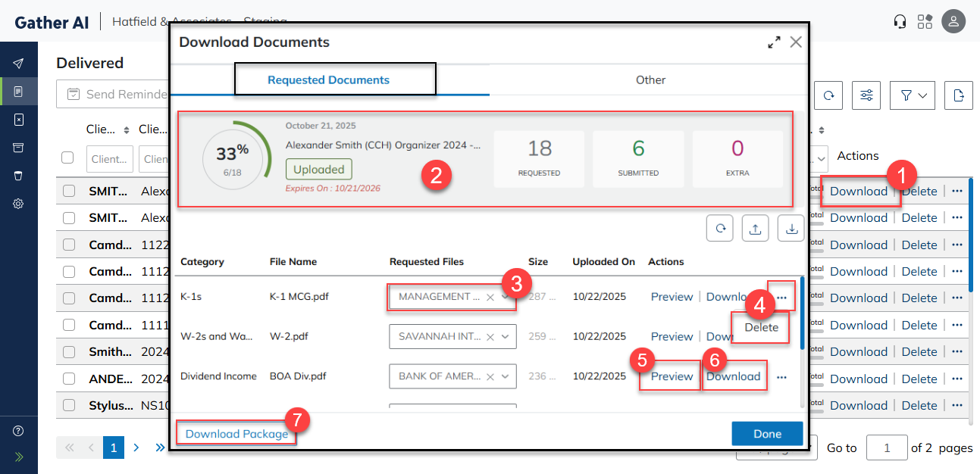Image resolution: width=980 pixels, height=474 pixels.
Task: Open the column options sliders icon
Action: point(866,95)
